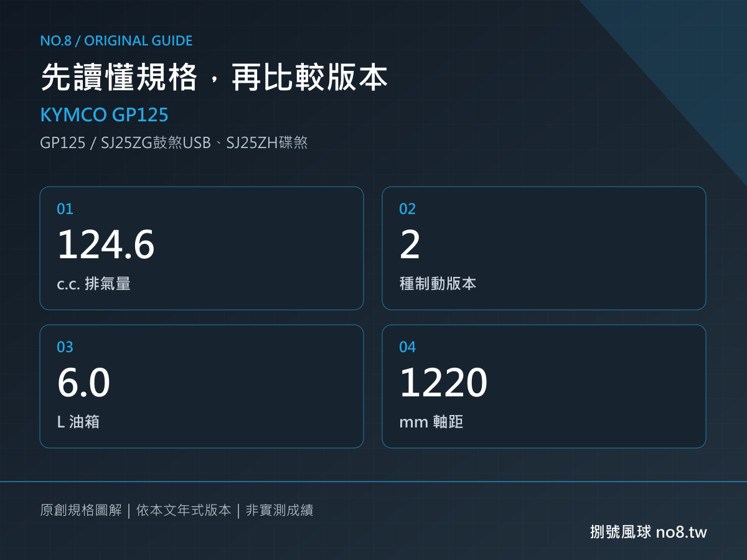Click the 'c.c. 排氣量' label

pos(94,284)
